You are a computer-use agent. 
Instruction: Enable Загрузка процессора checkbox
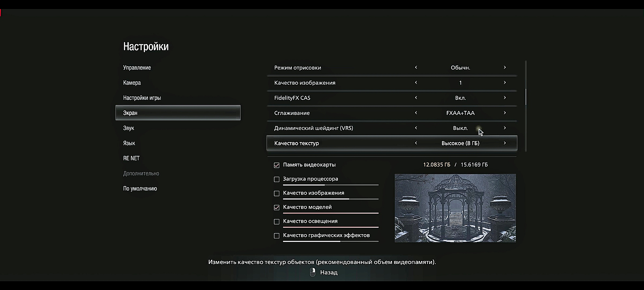click(277, 179)
